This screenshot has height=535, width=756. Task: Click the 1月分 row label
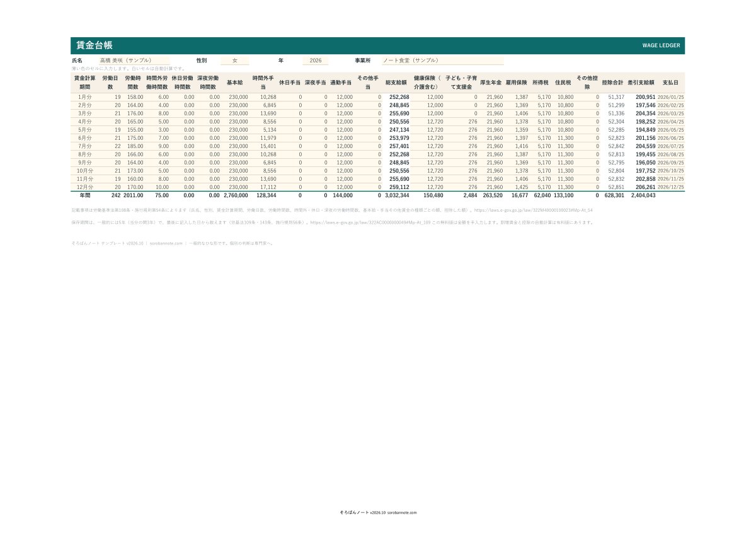(84, 97)
